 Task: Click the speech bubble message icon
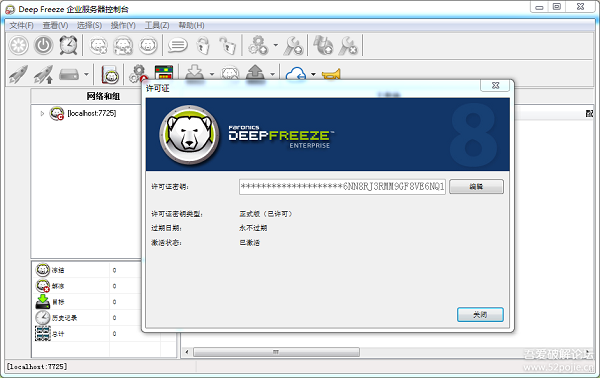178,46
